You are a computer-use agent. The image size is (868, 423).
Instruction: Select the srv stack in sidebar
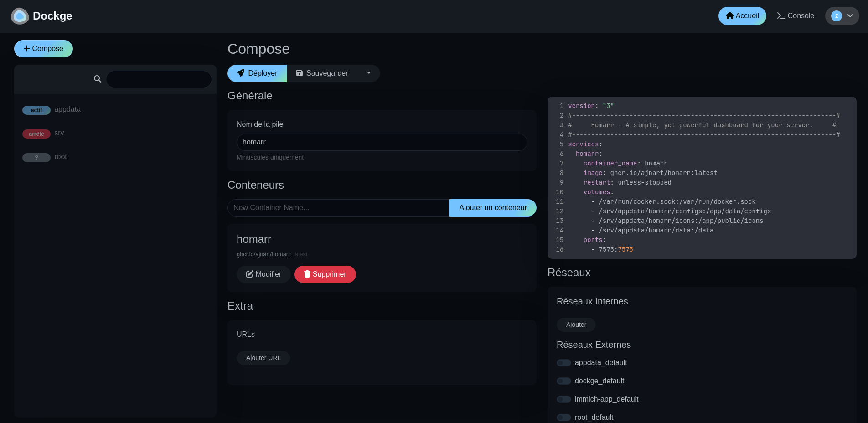(x=59, y=133)
